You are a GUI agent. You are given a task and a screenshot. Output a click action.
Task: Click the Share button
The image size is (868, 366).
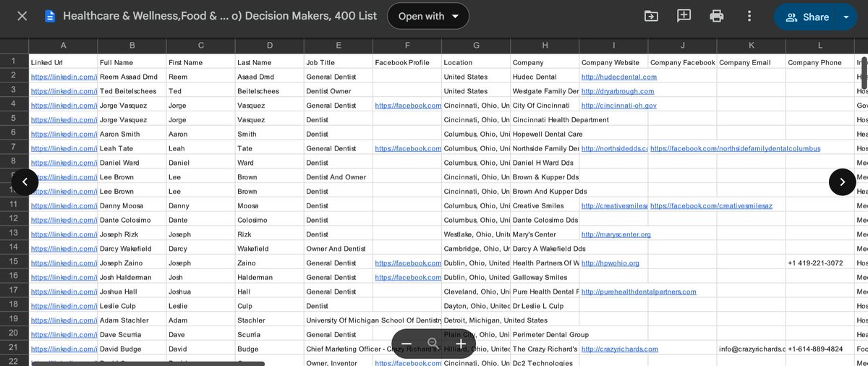pyautogui.click(x=805, y=17)
